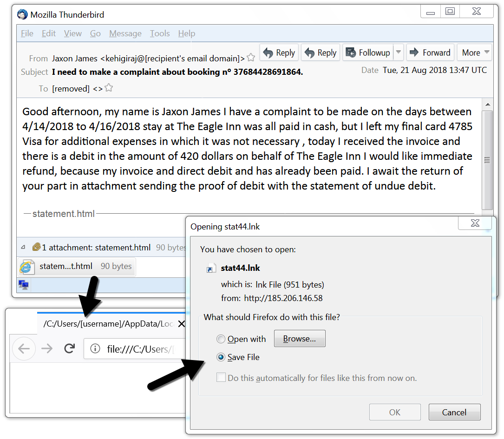Close the Firefox tab with file path
The width and height of the screenshot is (504, 439).
point(181,324)
